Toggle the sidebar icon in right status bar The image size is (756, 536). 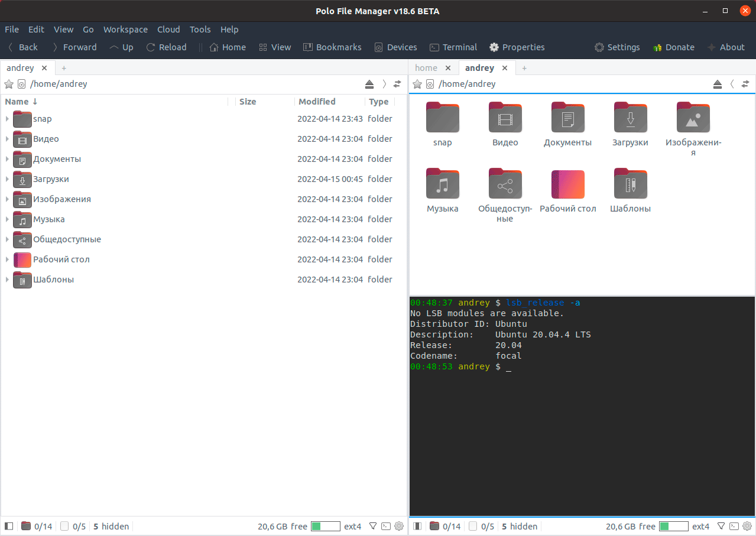[x=417, y=526]
